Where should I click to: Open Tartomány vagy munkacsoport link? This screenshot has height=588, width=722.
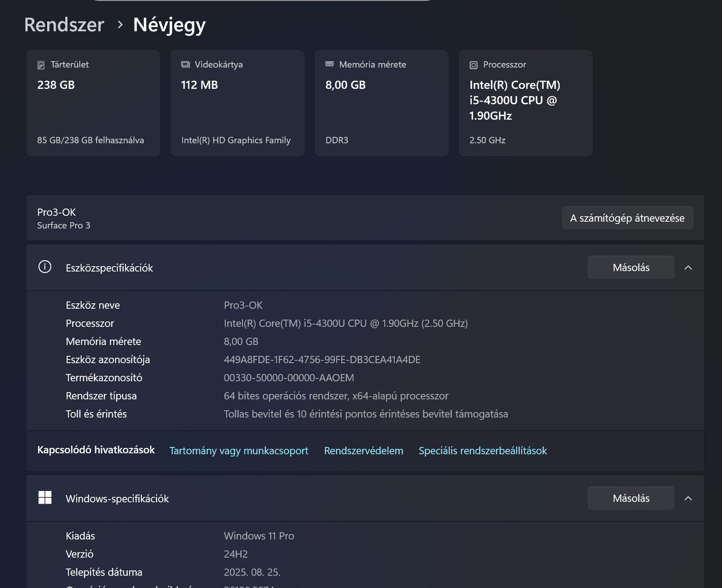click(x=239, y=451)
